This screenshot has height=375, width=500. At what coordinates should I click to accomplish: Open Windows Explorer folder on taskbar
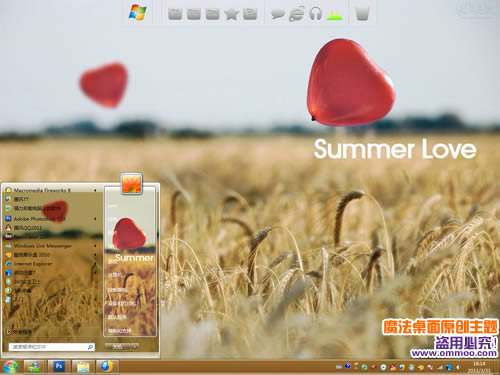tap(83, 367)
